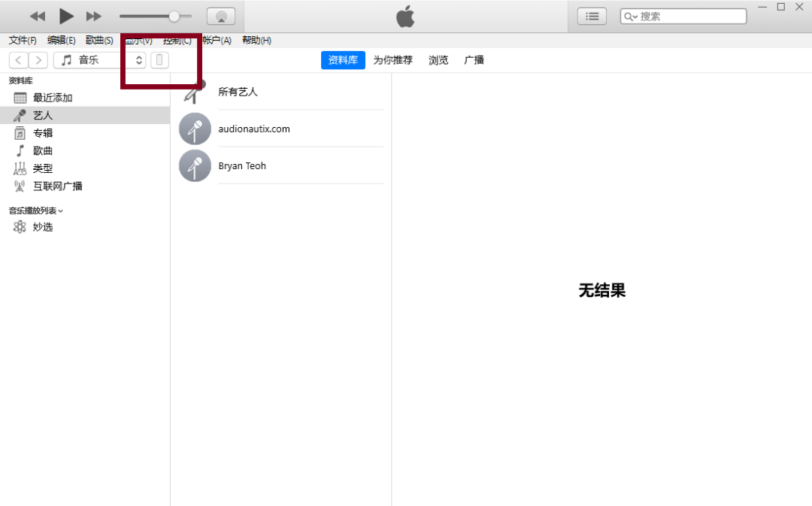Click the 最近添加 sidebar icon
812x506 pixels.
click(x=19, y=97)
